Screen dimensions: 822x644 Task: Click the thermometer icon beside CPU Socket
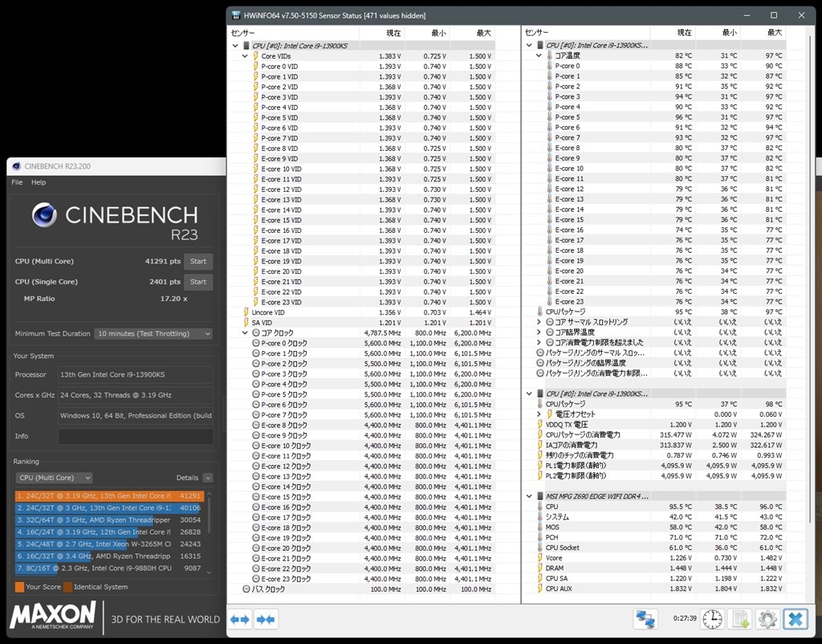point(540,548)
